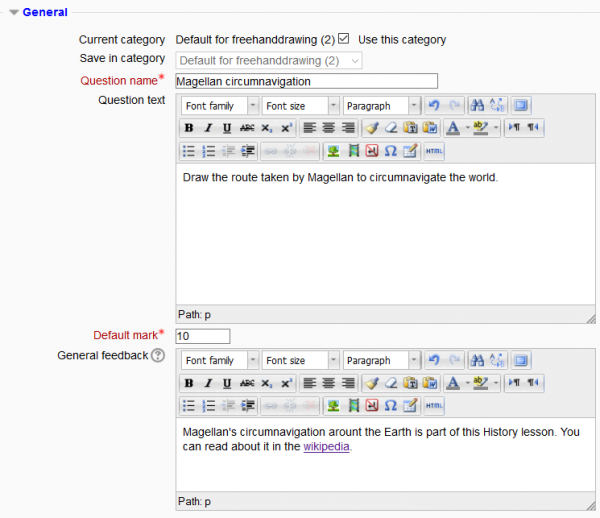Viewport: 600px width, 518px height.
Task: Open the wikipedia link in General feedback
Action: (327, 447)
